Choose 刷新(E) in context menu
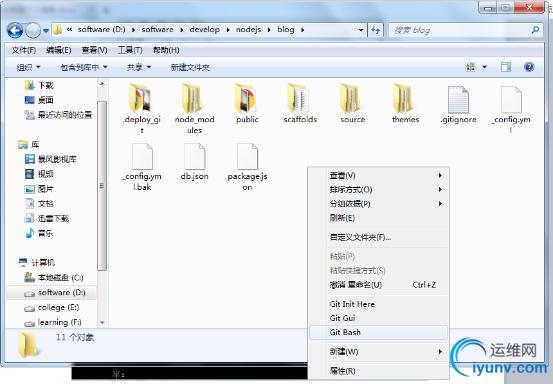 point(378,218)
